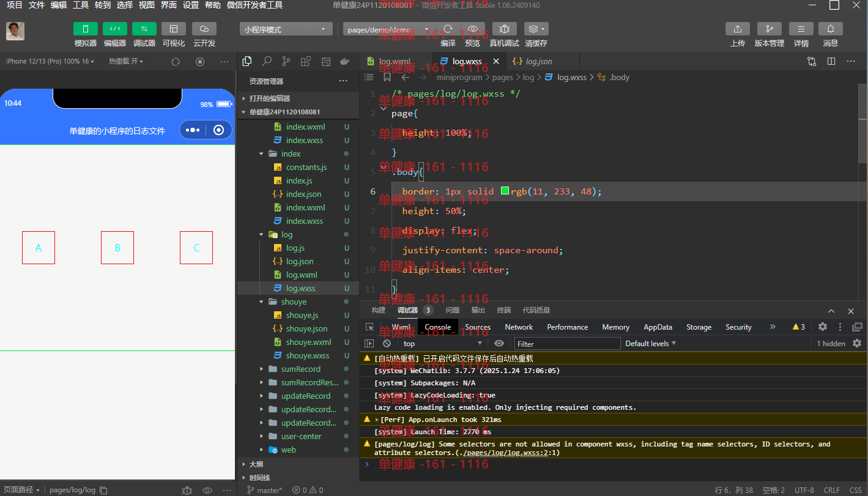Toggle the console eye live expression icon

click(x=499, y=344)
